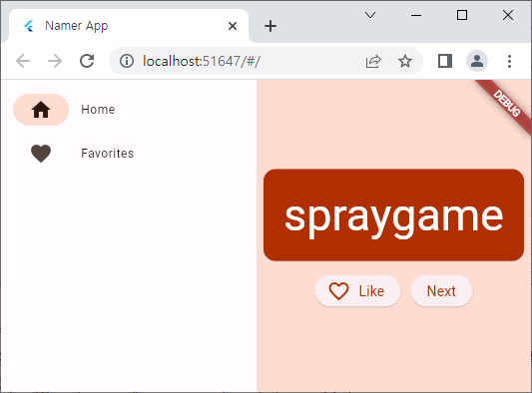Close the Chrome window
The height and width of the screenshot is (393, 532).
[x=508, y=15]
